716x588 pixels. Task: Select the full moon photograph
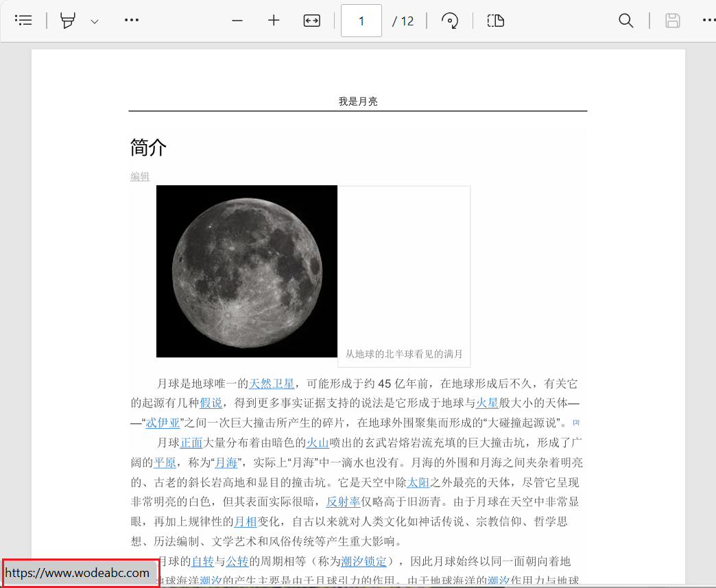(246, 271)
